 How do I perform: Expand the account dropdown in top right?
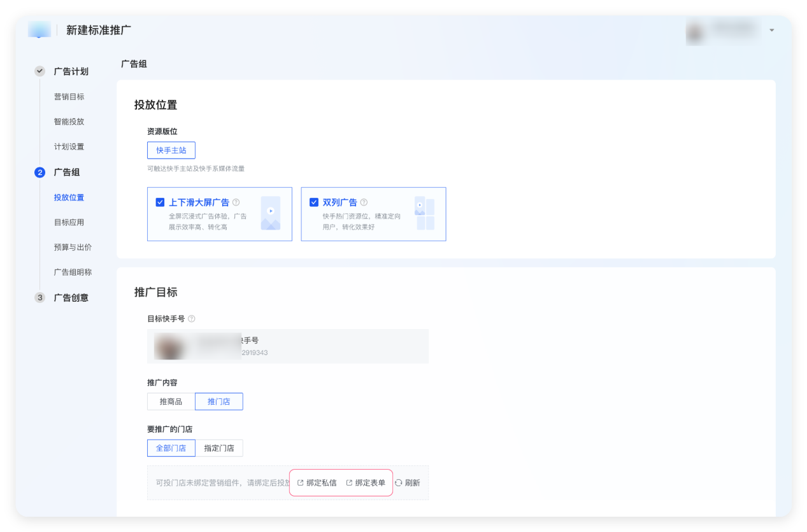771,31
